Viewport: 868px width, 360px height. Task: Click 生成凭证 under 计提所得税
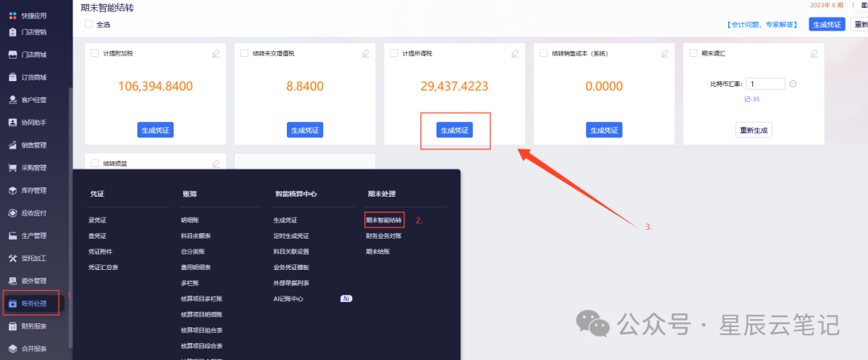coord(454,130)
